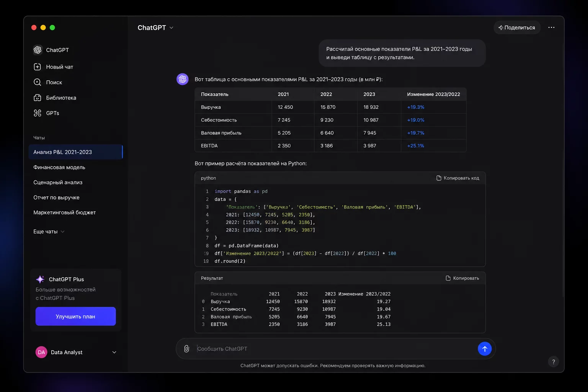Click the ChatGPT disclaimer footer text
The width and height of the screenshot is (588, 392).
333,366
